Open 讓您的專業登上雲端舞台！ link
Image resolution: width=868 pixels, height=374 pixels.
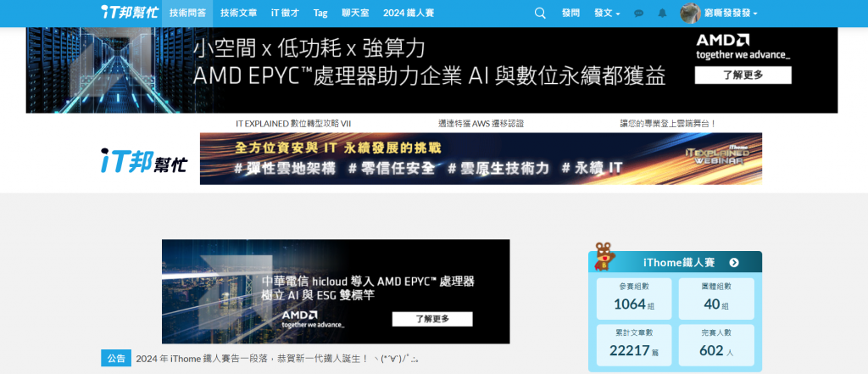668,124
